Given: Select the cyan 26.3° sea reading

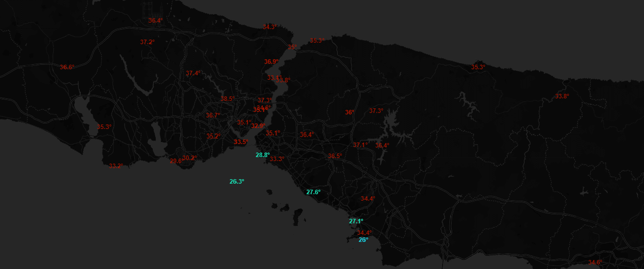Looking at the screenshot, I should tap(237, 182).
